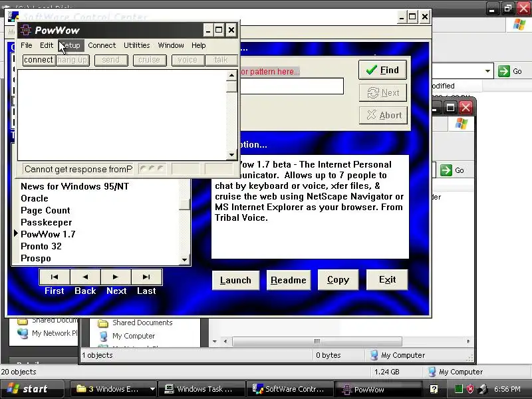532x399 pixels.
Task: Jump to Last entry button
Action: pos(146,277)
